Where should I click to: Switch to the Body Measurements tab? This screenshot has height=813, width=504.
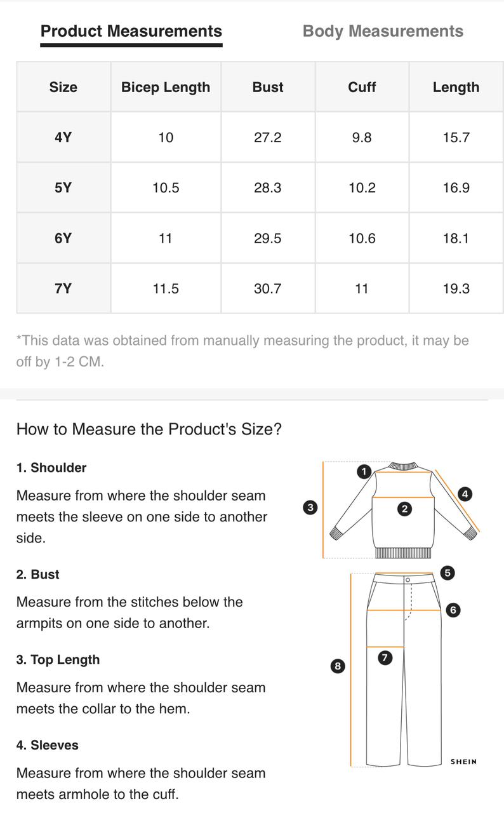[383, 31]
